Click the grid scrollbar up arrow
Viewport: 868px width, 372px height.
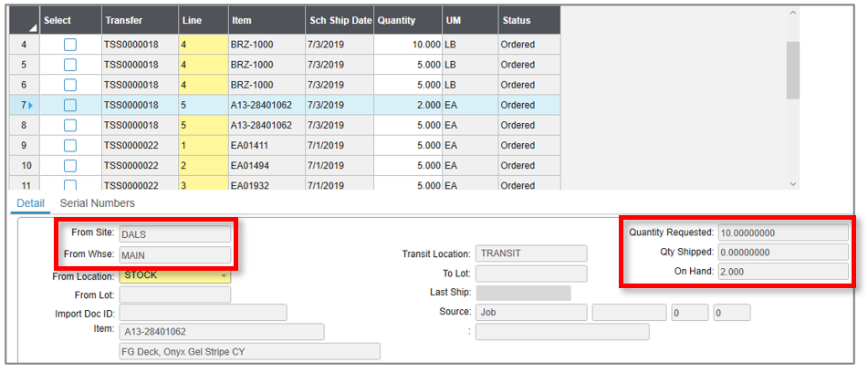tap(792, 12)
